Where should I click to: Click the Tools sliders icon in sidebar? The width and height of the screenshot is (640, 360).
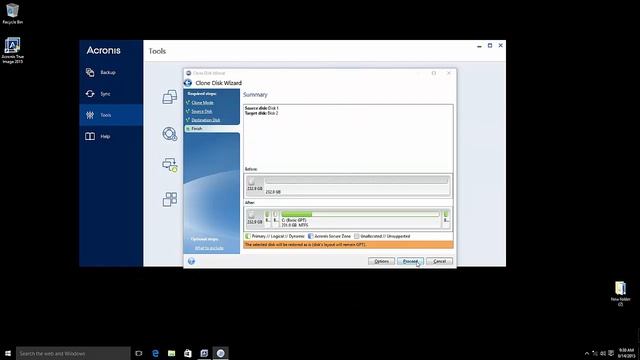tap(90, 115)
